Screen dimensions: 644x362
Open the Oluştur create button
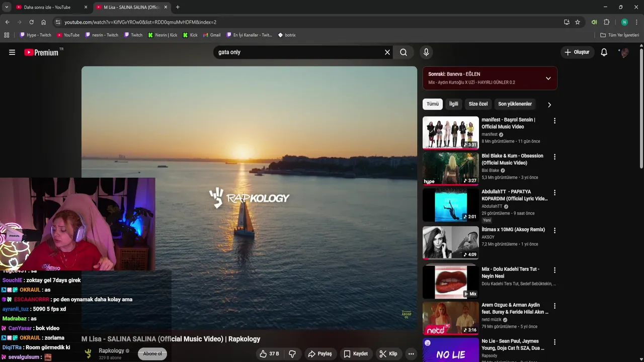point(577,52)
